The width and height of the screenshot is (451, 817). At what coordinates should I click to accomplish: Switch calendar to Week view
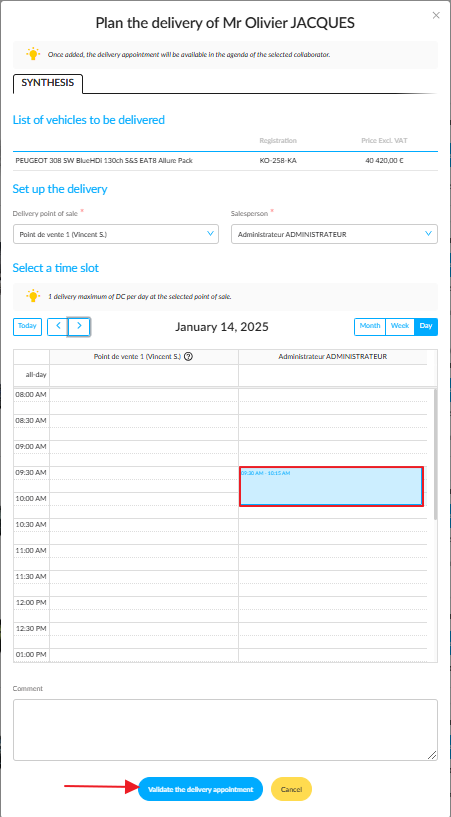click(x=400, y=327)
